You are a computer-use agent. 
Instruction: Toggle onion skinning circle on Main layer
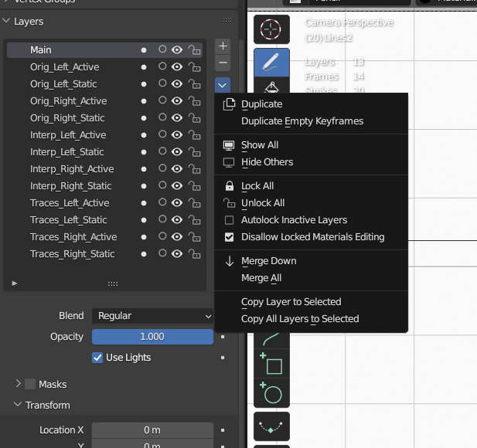162,49
